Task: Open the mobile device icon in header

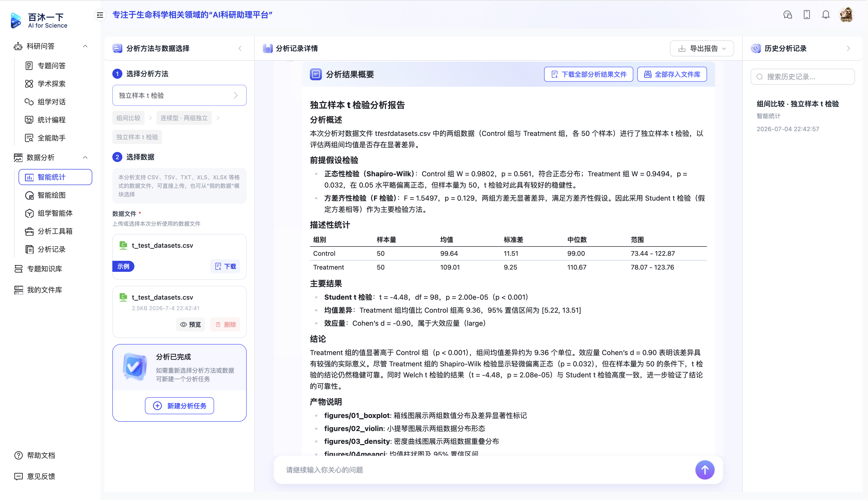Action: point(807,15)
